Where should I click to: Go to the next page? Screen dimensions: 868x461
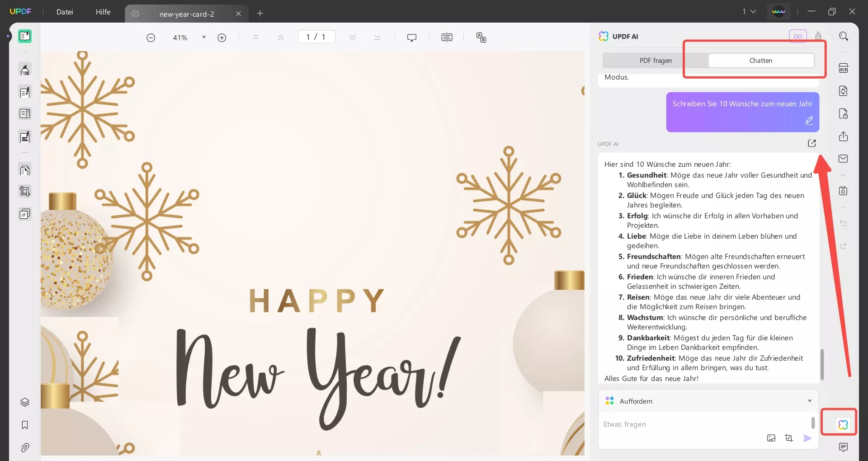pyautogui.click(x=353, y=38)
